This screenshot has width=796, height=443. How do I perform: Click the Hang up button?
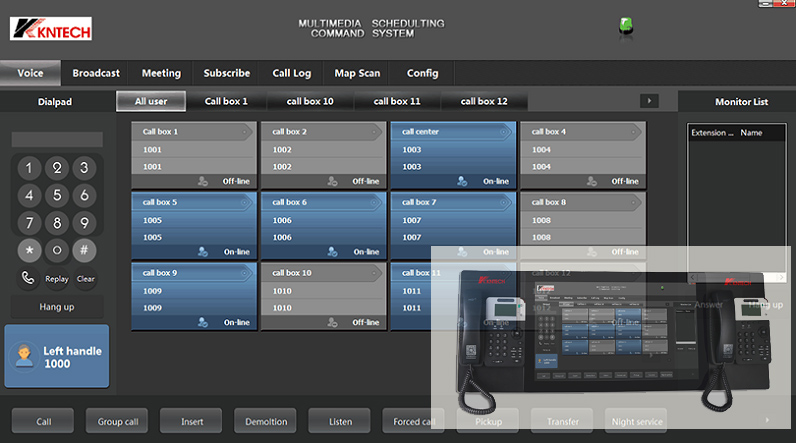pyautogui.click(x=56, y=307)
